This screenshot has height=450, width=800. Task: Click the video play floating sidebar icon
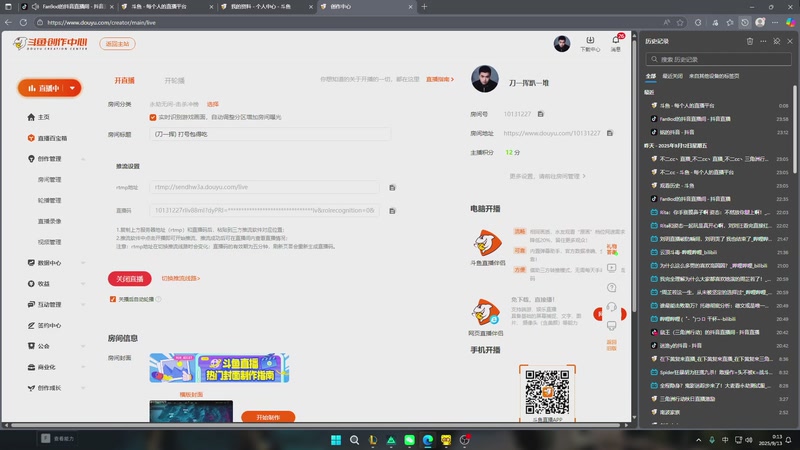612,268
